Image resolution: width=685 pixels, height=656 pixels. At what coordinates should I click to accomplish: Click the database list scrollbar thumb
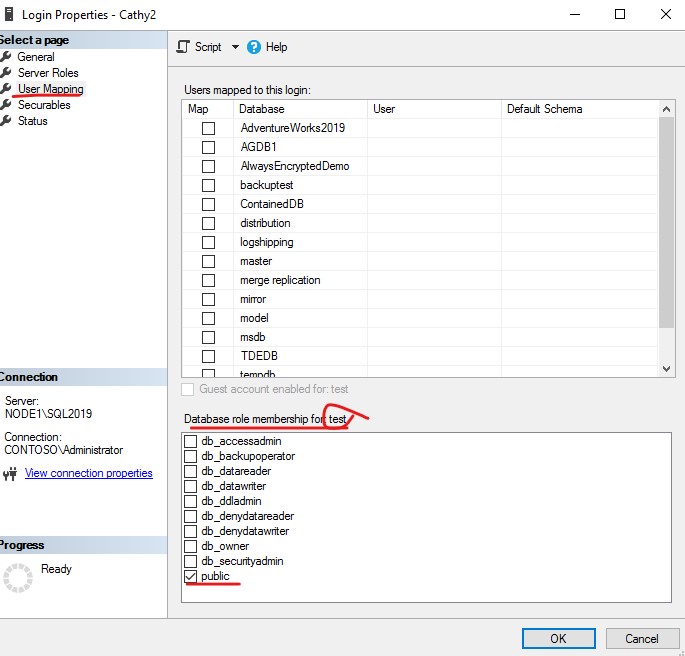pyautogui.click(x=666, y=222)
